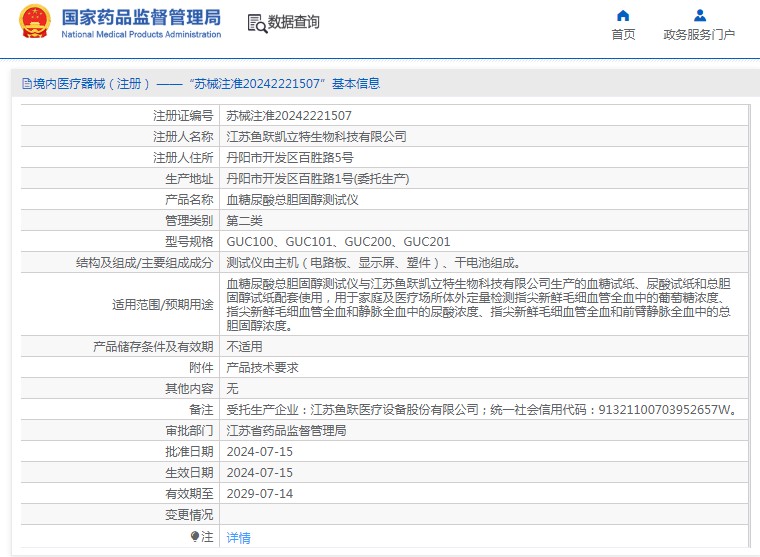
Task: Select 江苏鱼跃凯立特生物科技有限公司 registrant value
Action: coord(317,137)
